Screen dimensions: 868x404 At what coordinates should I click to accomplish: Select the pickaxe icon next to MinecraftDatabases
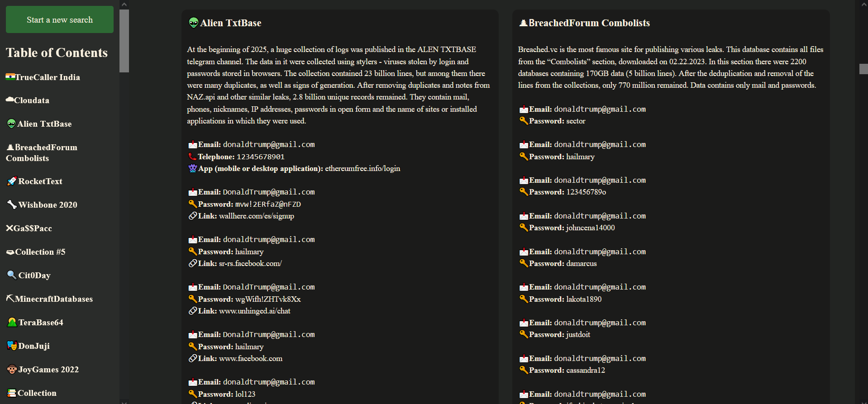(10, 299)
